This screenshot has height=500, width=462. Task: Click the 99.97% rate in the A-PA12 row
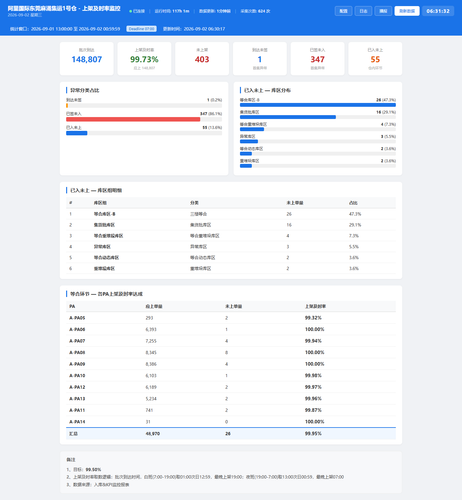point(313,387)
